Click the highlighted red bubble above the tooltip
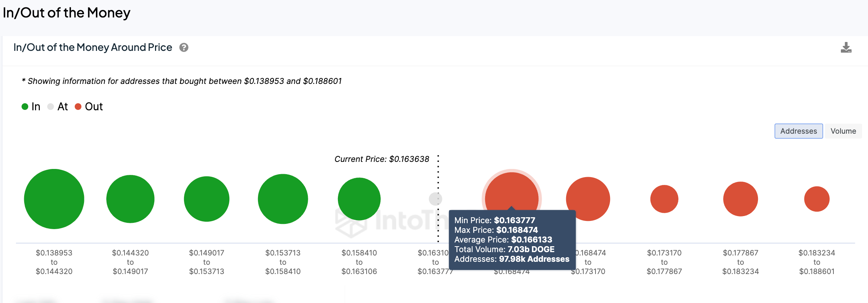The image size is (868, 303). pos(512,189)
